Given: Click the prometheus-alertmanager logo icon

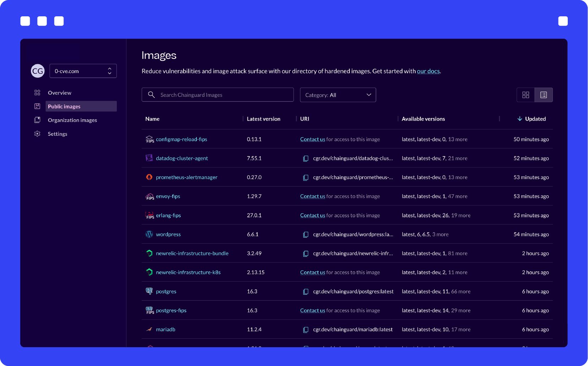Looking at the screenshot, I should [149, 177].
